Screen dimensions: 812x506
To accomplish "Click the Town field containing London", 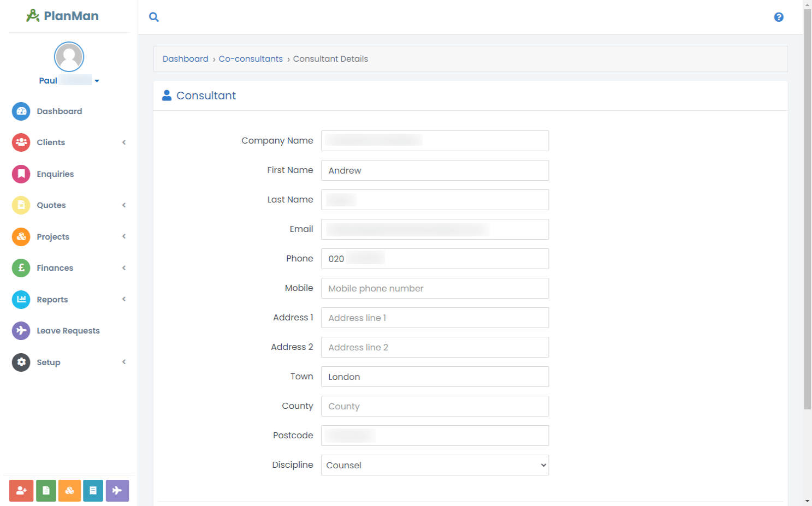I will click(435, 377).
